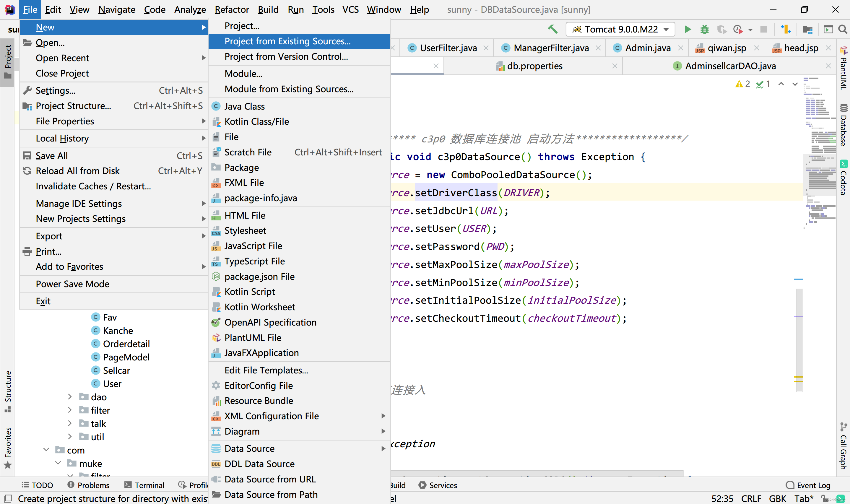The width and height of the screenshot is (850, 504).
Task: Open the Structure tool window stripe
Action: (x=7, y=391)
